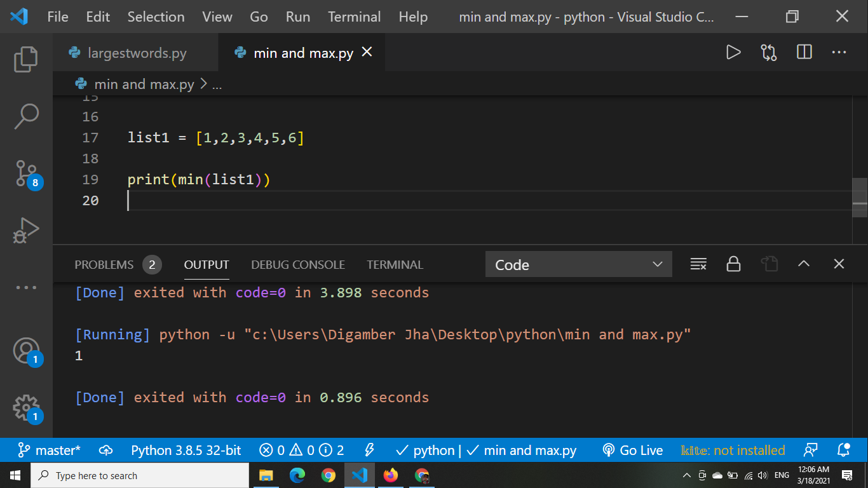
Task: Open the Run and Debug panel
Action: 26,230
